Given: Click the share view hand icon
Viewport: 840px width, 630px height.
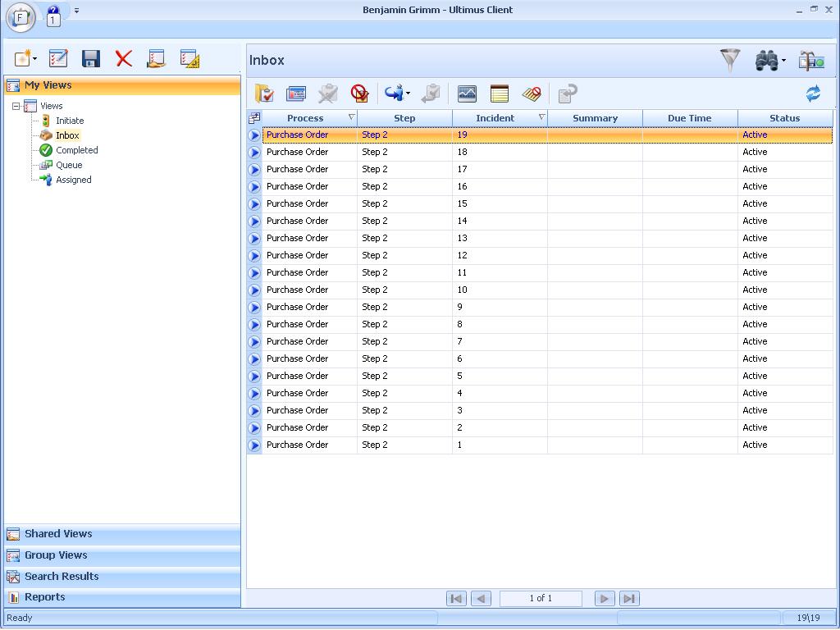Looking at the screenshot, I should point(156,58).
